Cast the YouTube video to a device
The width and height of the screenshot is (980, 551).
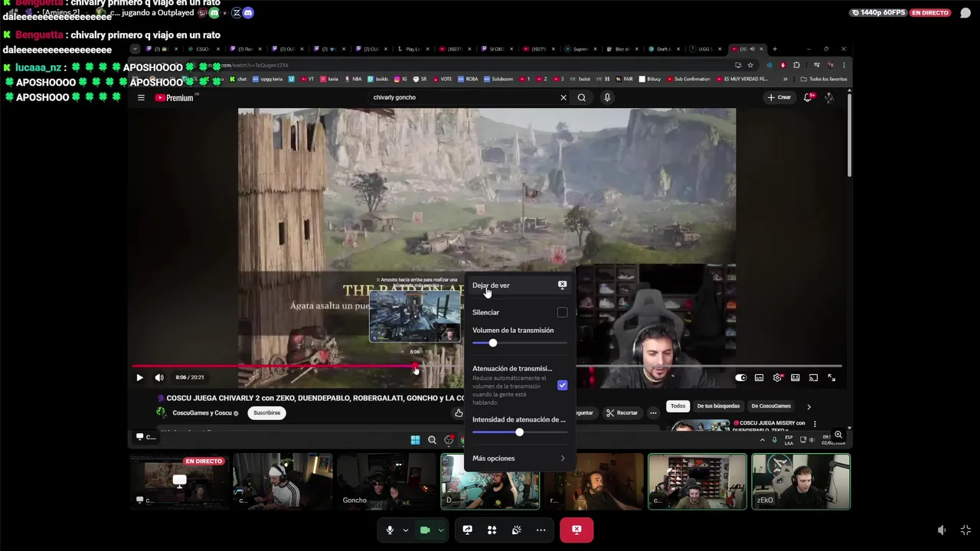click(x=813, y=377)
